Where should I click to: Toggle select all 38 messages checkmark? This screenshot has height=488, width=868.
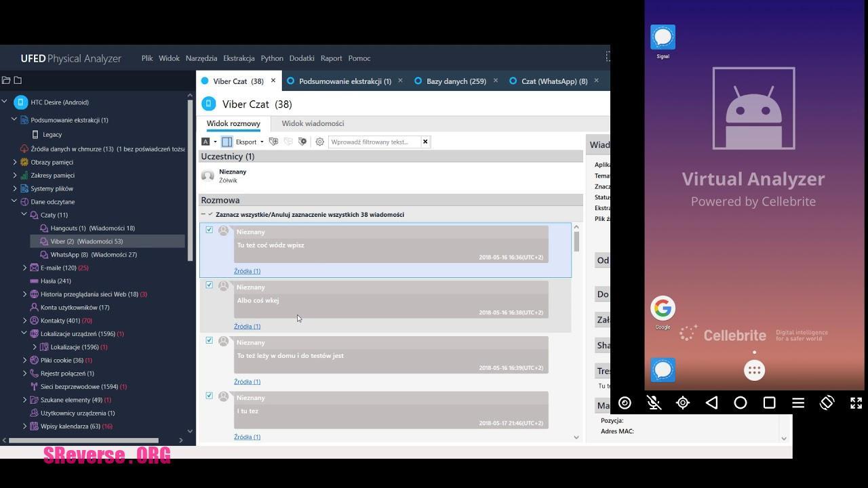210,214
